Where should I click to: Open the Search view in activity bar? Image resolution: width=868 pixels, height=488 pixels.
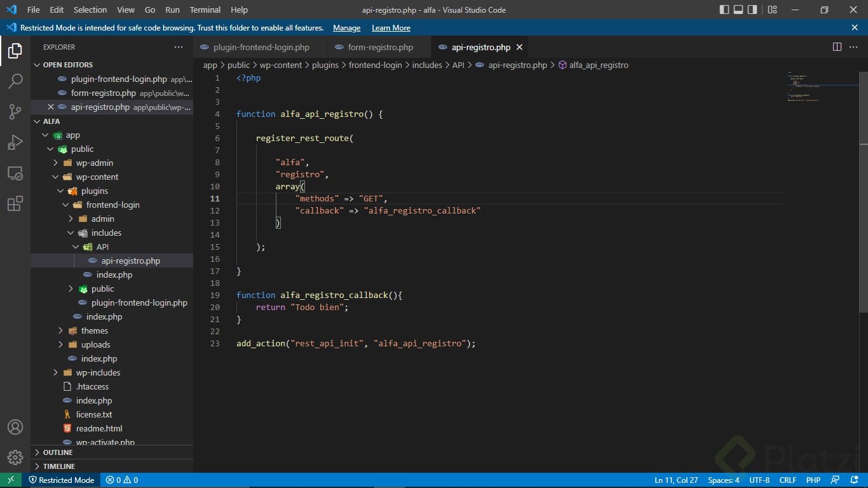tap(15, 81)
